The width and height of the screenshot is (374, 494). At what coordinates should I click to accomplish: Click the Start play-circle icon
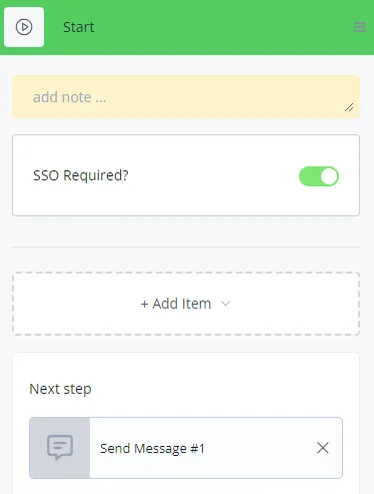pos(24,27)
